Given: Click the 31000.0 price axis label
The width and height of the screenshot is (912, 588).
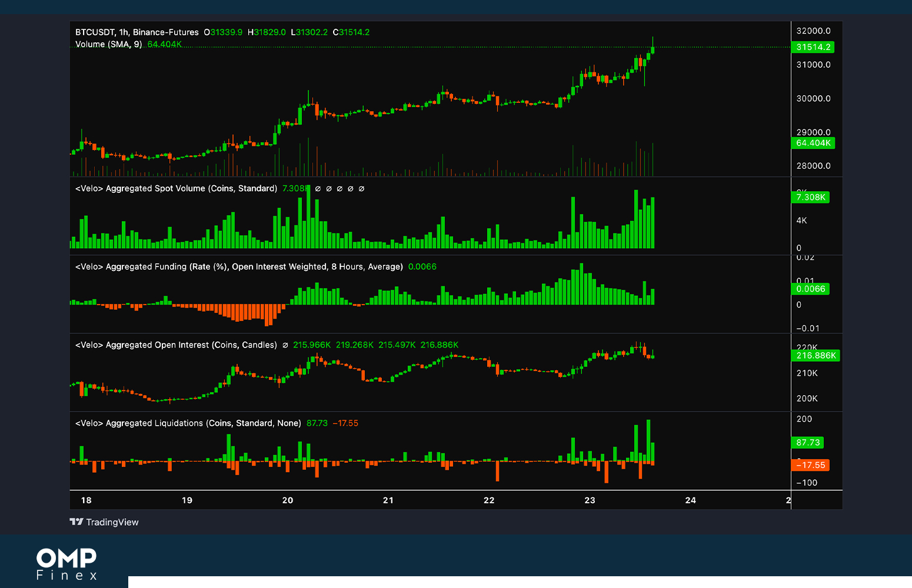Looking at the screenshot, I should (813, 65).
